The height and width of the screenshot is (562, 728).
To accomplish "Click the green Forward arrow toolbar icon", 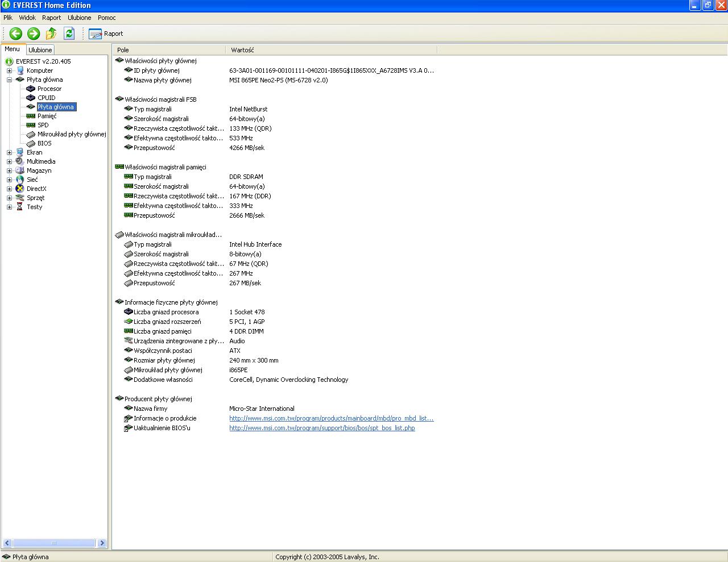I will pos(34,34).
